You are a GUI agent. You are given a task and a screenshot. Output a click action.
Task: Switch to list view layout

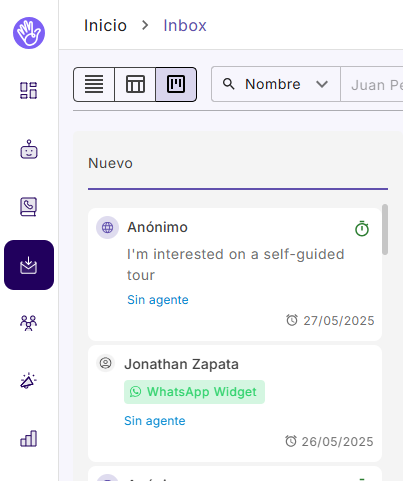click(x=94, y=84)
